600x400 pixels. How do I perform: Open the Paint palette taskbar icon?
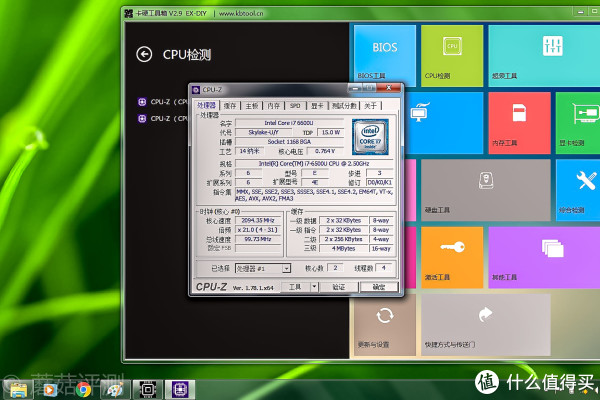115,390
